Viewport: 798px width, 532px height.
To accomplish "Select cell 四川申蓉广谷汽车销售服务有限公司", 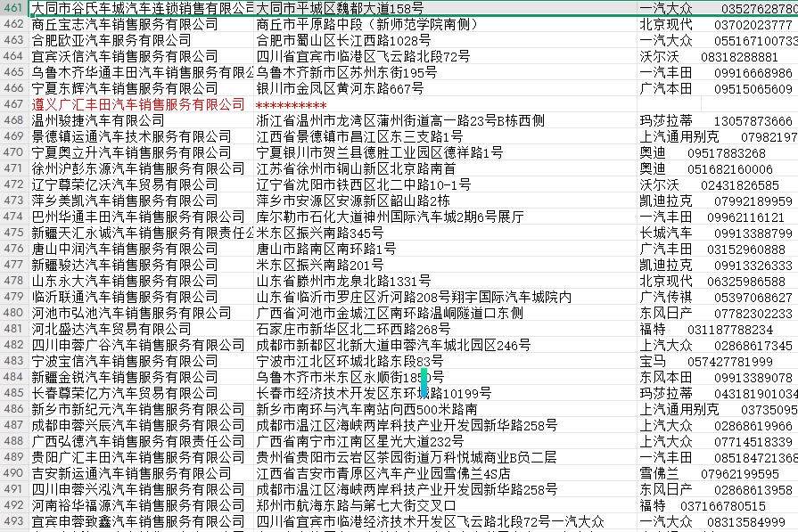I will click(x=142, y=345).
